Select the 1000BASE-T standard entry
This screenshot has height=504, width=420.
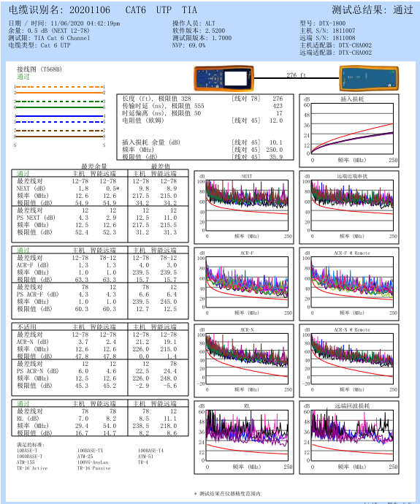coord(29,457)
